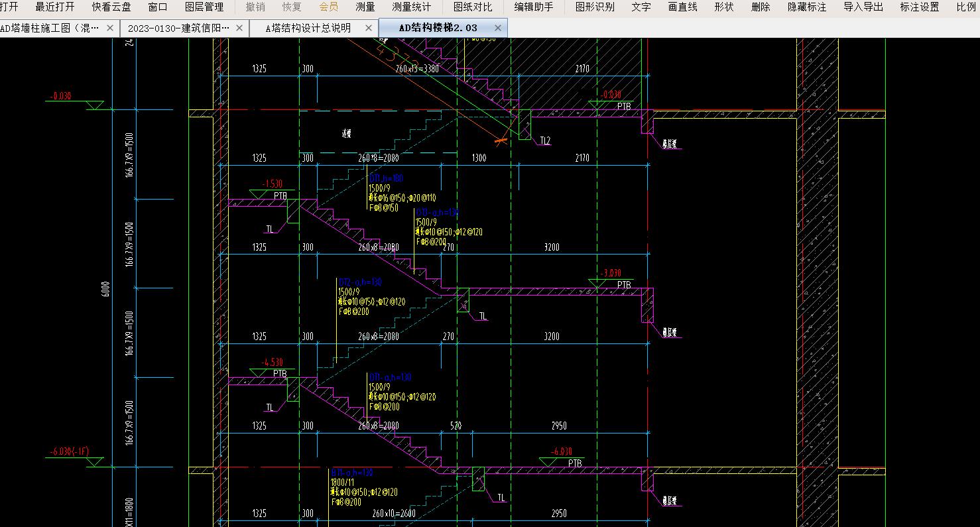Viewport: 980px width, 527px height.
Task: Click the 260x10=2600 dimension text
Action: pyautogui.click(x=394, y=514)
